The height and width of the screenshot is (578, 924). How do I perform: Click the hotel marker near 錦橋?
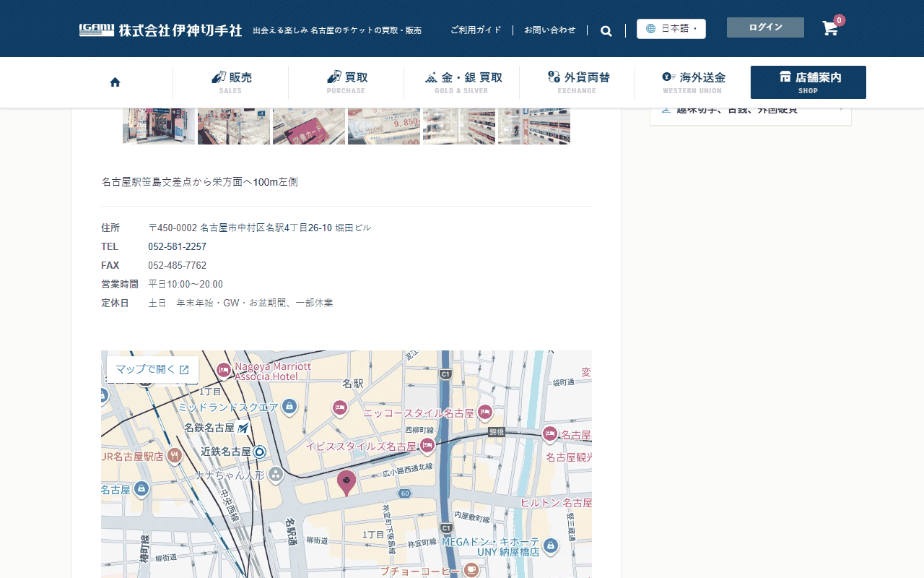coord(550,434)
